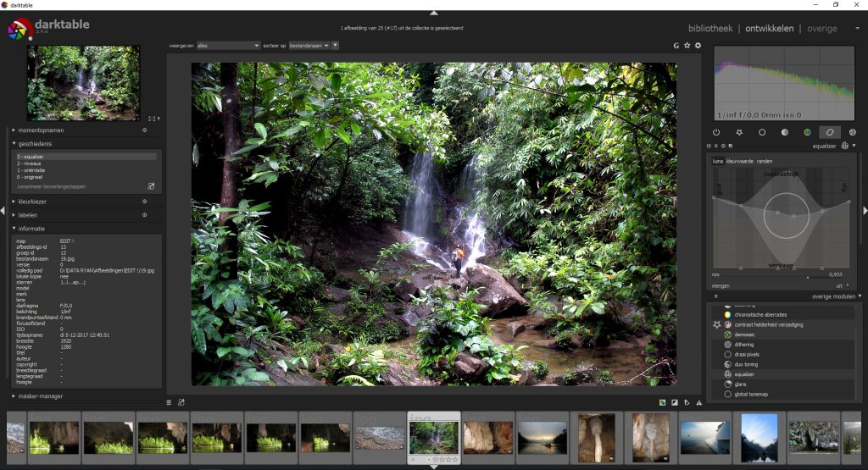This screenshot has height=470, width=868.
Task: Toggle clipping indicator icon below image
Action: point(674,402)
